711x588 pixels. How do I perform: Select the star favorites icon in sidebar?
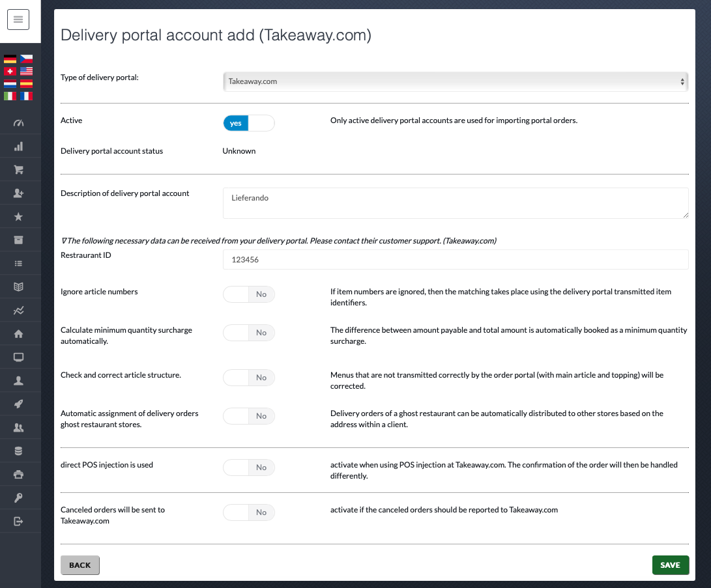pyautogui.click(x=18, y=216)
